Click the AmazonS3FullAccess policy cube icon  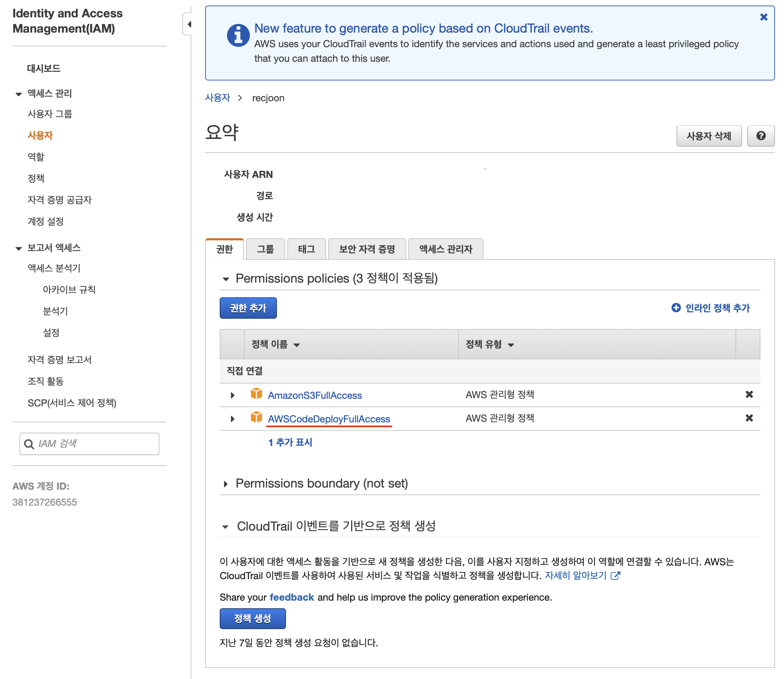(x=256, y=394)
